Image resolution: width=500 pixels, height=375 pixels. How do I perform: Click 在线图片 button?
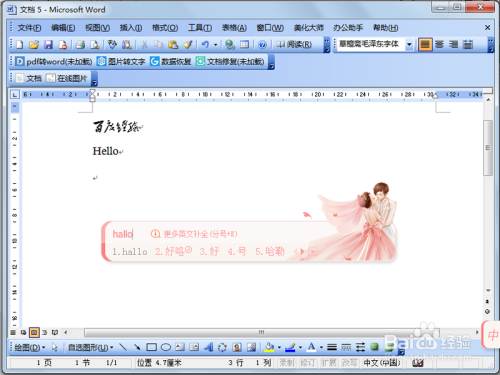coord(67,78)
